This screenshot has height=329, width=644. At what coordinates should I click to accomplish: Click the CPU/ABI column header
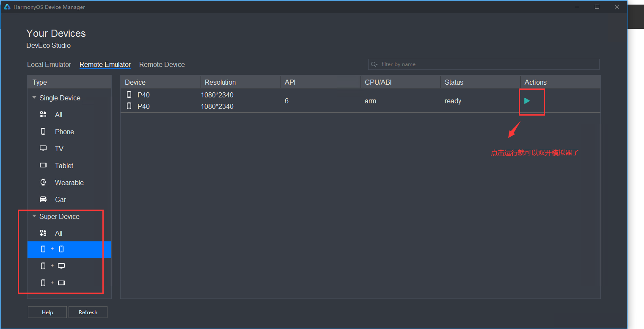pyautogui.click(x=400, y=82)
